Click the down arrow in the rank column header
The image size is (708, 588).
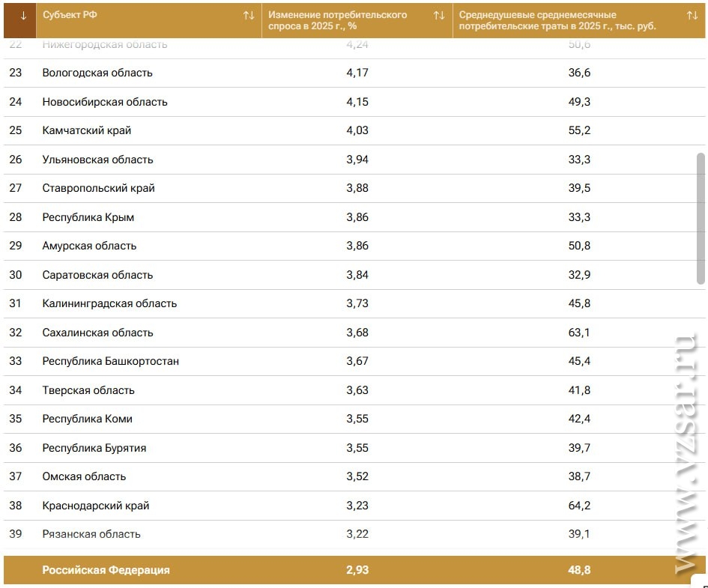click(22, 16)
